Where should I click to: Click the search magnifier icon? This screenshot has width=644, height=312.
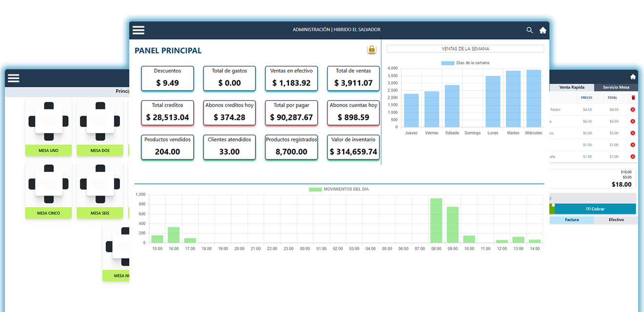click(529, 30)
